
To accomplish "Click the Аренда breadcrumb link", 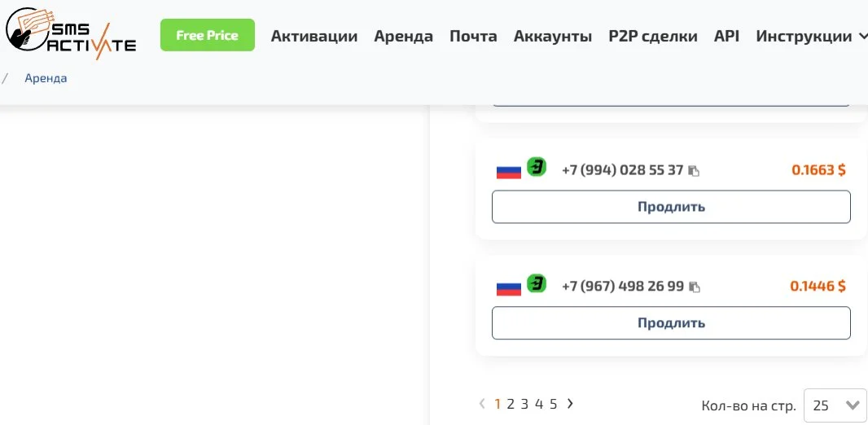I will coord(46,78).
